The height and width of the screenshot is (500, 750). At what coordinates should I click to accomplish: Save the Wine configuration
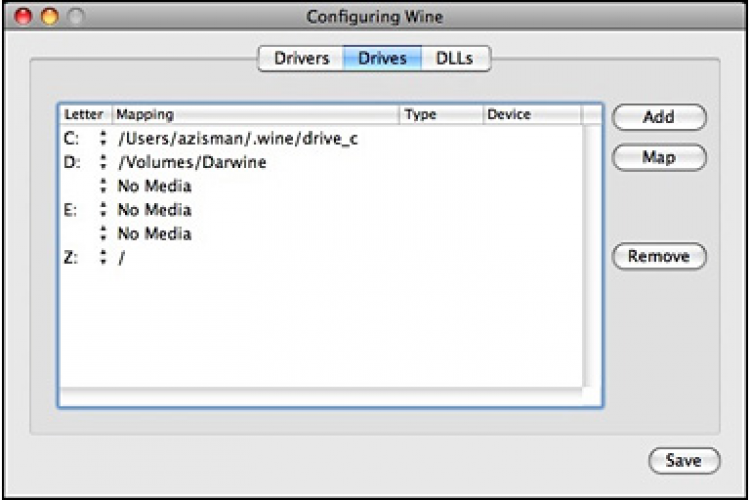pyautogui.click(x=684, y=461)
